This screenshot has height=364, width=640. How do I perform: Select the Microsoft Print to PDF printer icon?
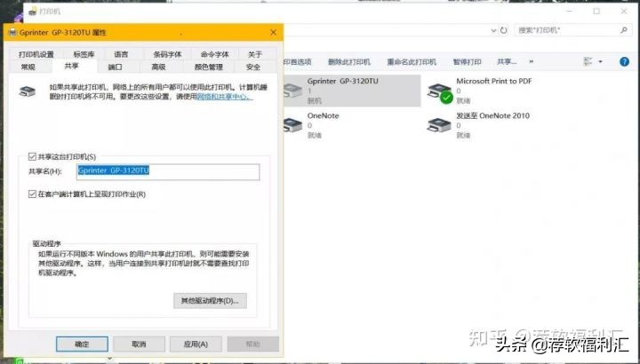click(x=439, y=91)
